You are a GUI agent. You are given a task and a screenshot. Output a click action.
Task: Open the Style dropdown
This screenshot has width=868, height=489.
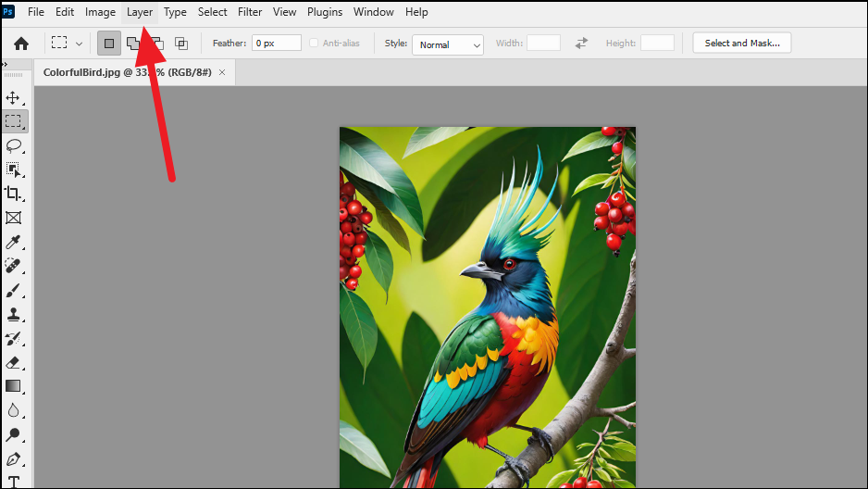[x=448, y=44]
